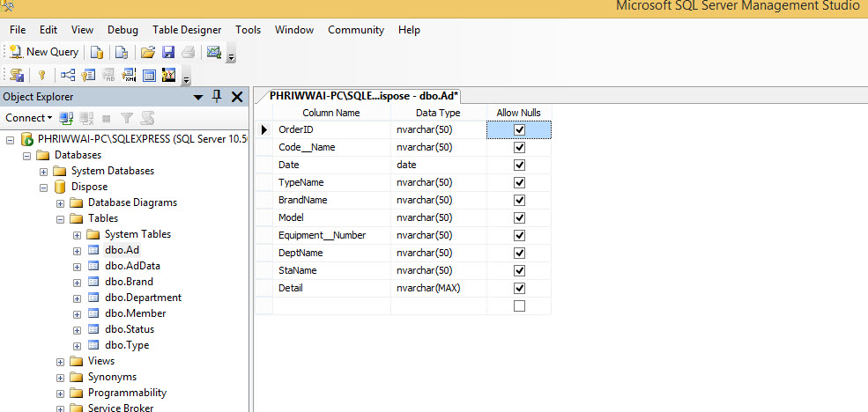The width and height of the screenshot is (868, 412).
Task: Uncheck Allow Nulls for StaName
Action: [519, 271]
